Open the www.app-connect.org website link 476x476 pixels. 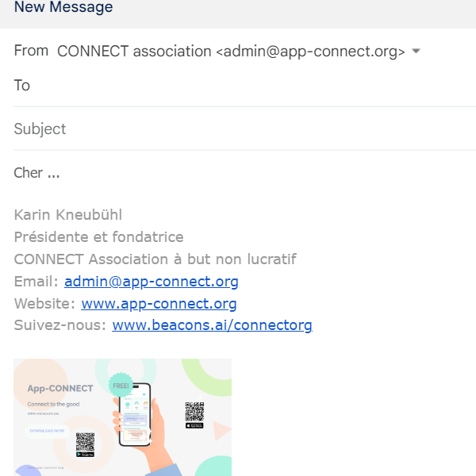[159, 304]
